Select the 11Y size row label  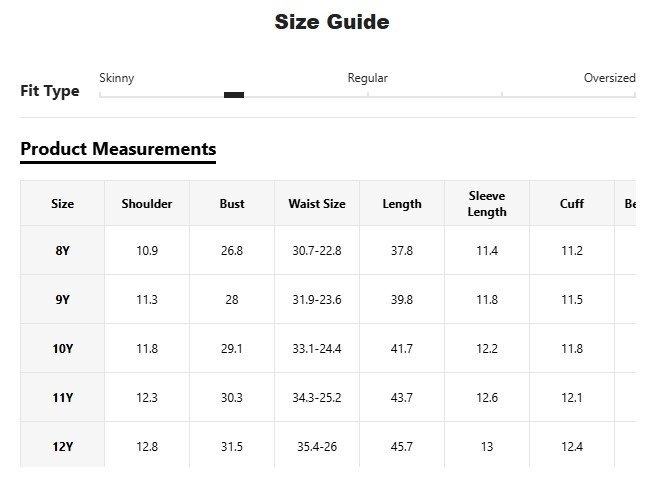pos(63,398)
